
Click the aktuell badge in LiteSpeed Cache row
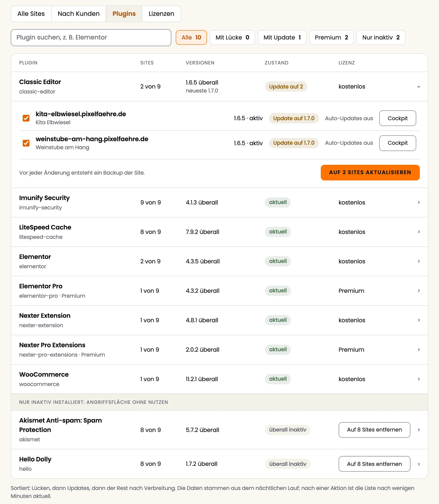coord(278,232)
